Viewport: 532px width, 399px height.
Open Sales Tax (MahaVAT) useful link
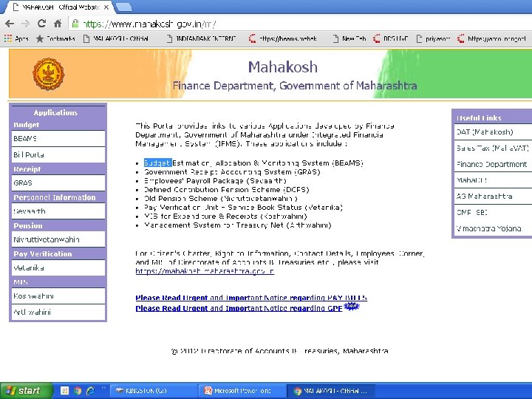493,148
